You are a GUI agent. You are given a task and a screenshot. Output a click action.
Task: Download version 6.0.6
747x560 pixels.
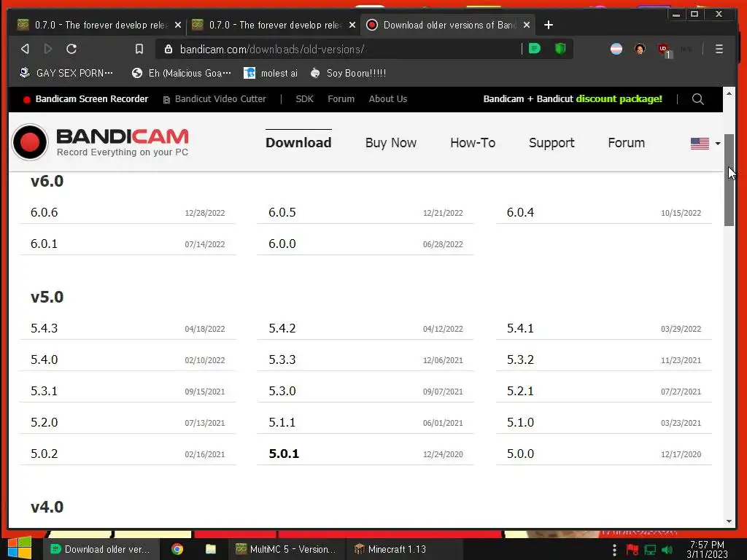pos(44,212)
